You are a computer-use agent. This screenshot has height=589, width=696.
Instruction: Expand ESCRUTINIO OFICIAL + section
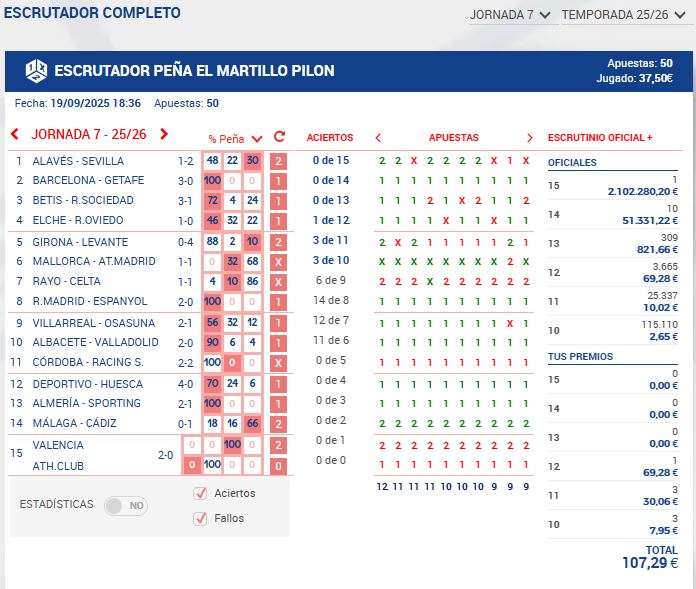pyautogui.click(x=600, y=138)
